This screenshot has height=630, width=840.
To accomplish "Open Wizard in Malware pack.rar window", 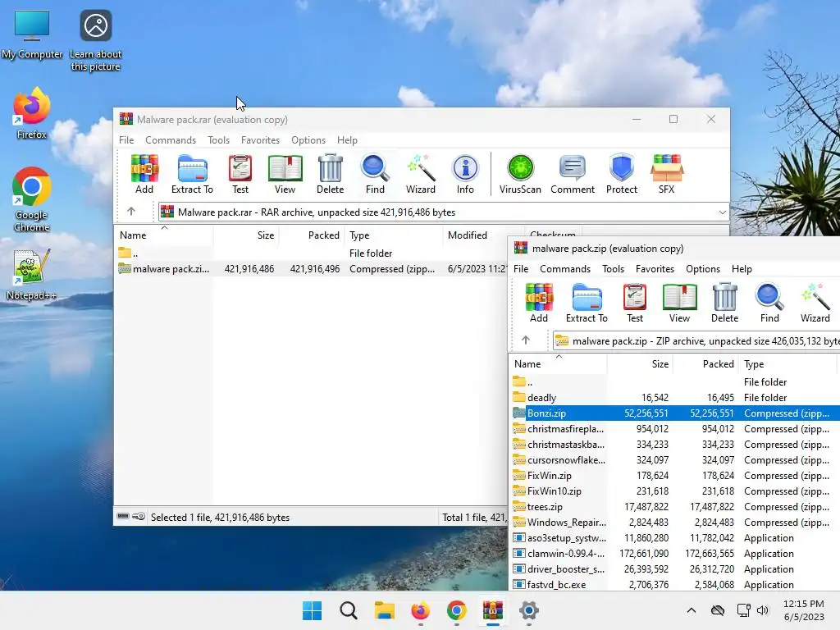I will [x=421, y=174].
